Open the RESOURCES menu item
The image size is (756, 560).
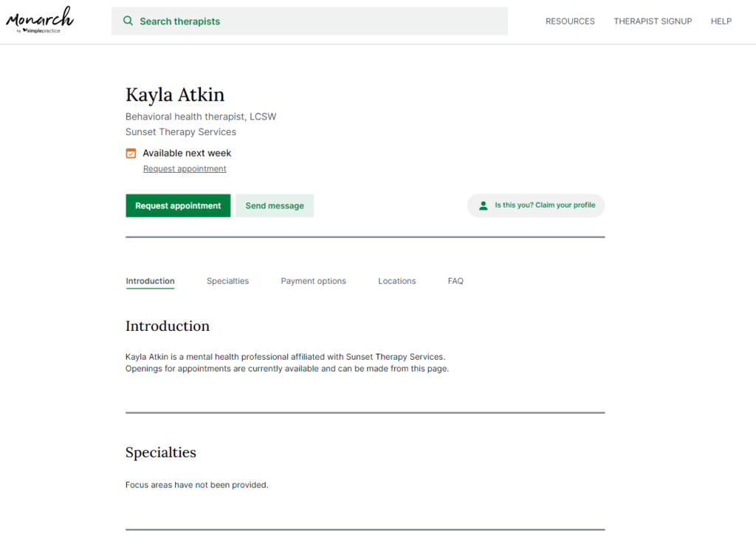[x=570, y=21]
